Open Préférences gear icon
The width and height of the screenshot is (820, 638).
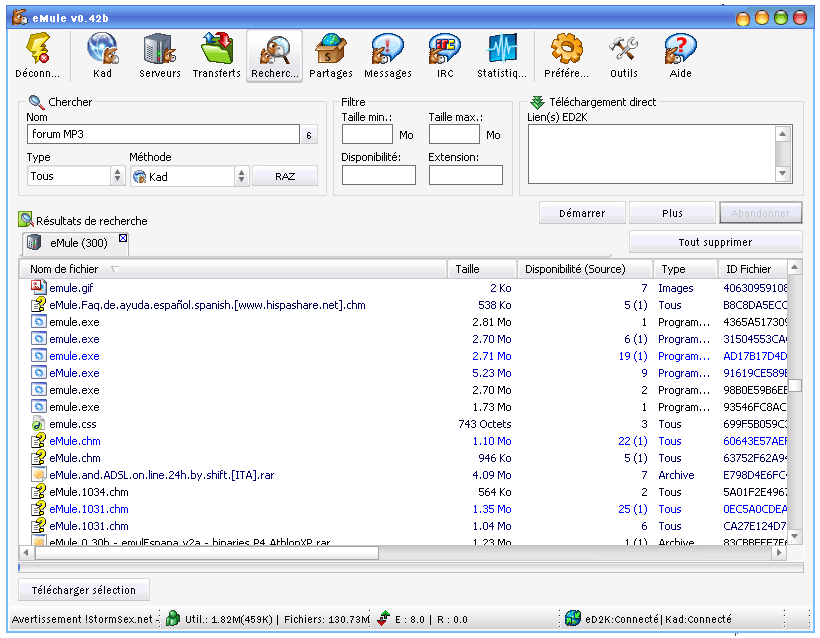click(566, 49)
